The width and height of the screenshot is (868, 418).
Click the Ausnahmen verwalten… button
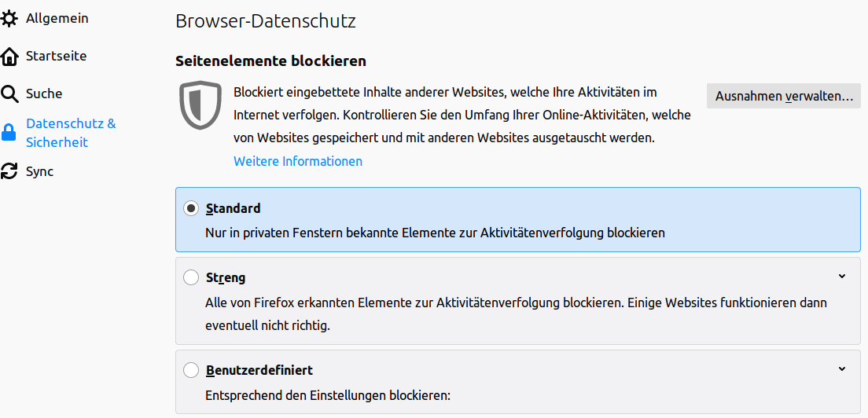[x=783, y=97]
